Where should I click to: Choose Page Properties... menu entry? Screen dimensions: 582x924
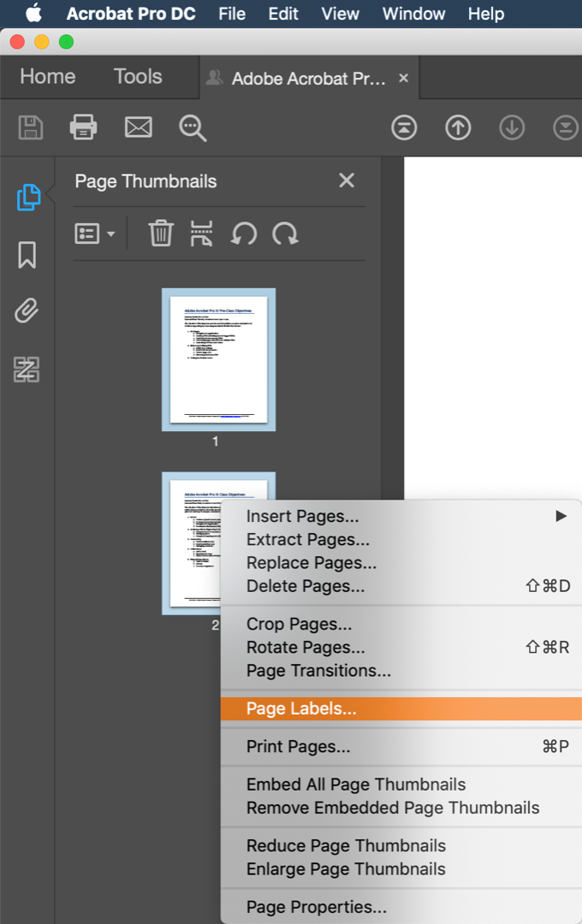401,907
